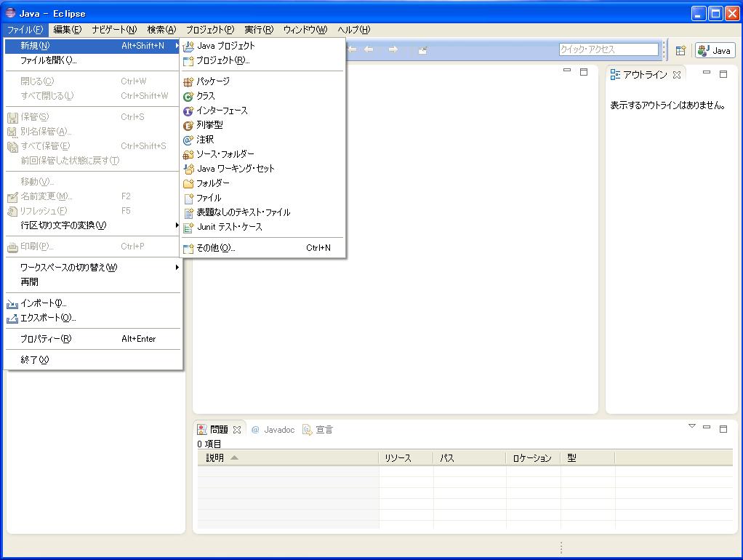This screenshot has width=743, height=560.
Task: Create 表題なしのテキスト・ファイル
Action: coord(262,212)
